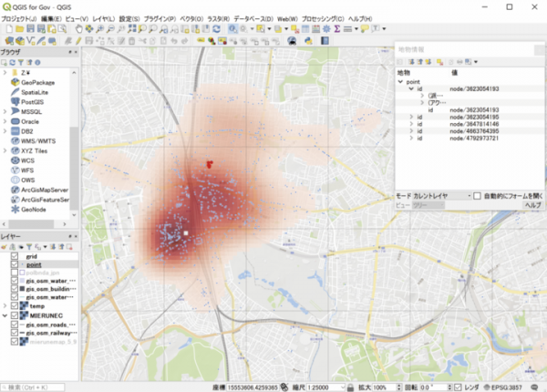The width and height of the screenshot is (547, 392).
Task: Uncheck the temp layer group
Action: click(x=15, y=306)
